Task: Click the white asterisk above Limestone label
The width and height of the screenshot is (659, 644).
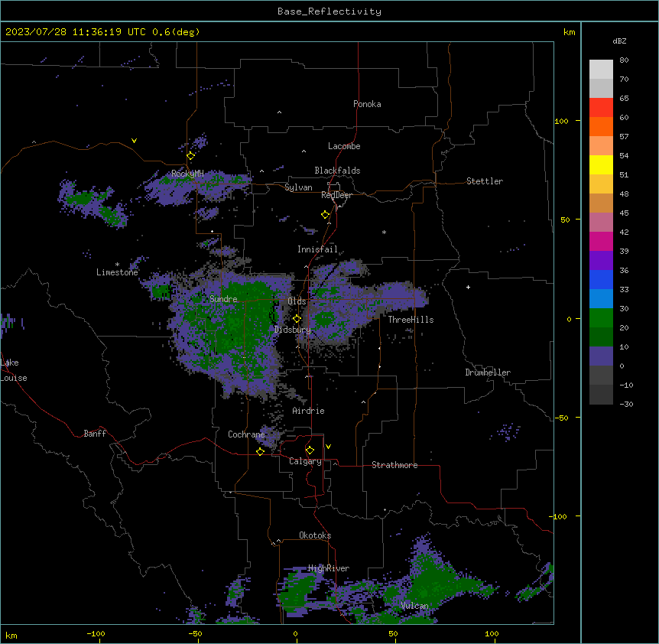Action: [117, 265]
